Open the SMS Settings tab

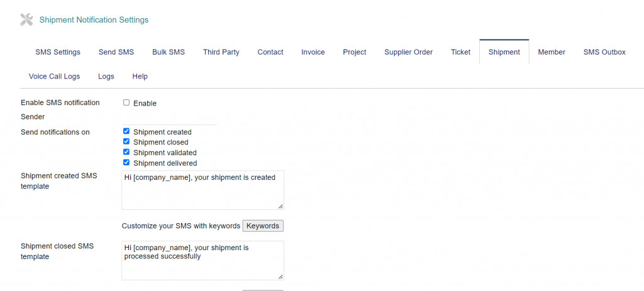[58, 52]
